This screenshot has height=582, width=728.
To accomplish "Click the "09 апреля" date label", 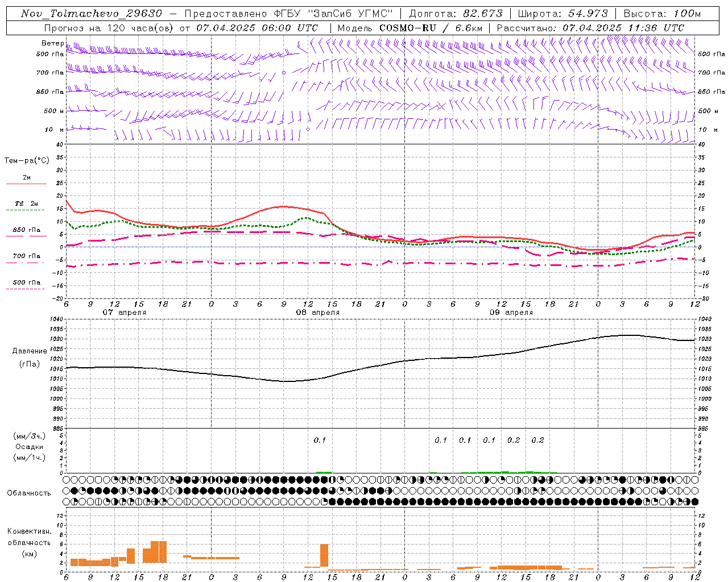I will tap(511, 313).
